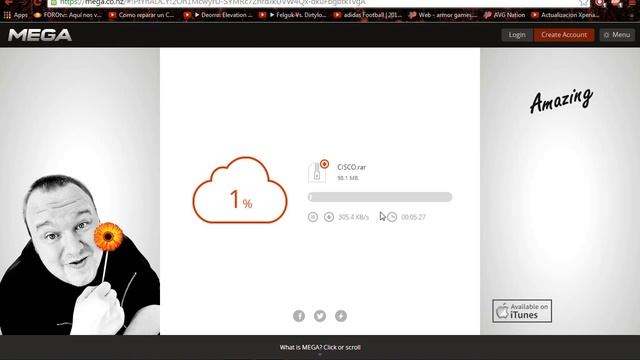This screenshot has height=360, width=640.
Task: Click the man with flower photo
Action: point(80,255)
